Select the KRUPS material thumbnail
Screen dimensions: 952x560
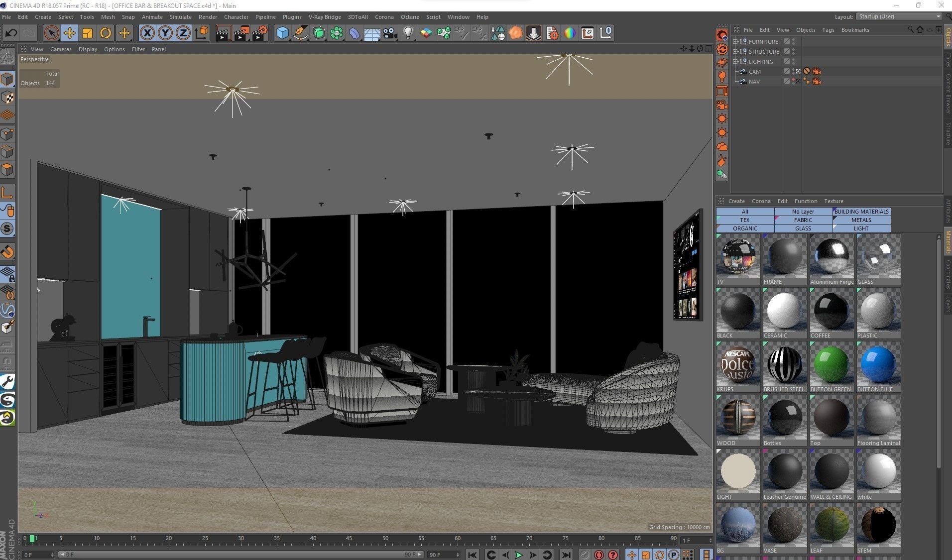tap(738, 367)
